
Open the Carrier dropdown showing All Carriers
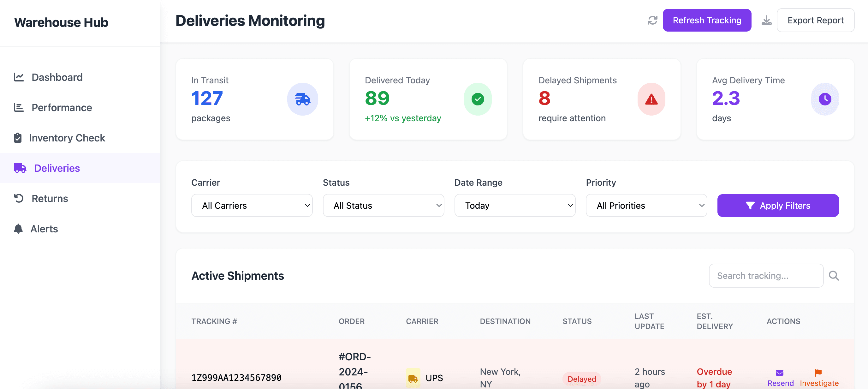click(x=252, y=205)
